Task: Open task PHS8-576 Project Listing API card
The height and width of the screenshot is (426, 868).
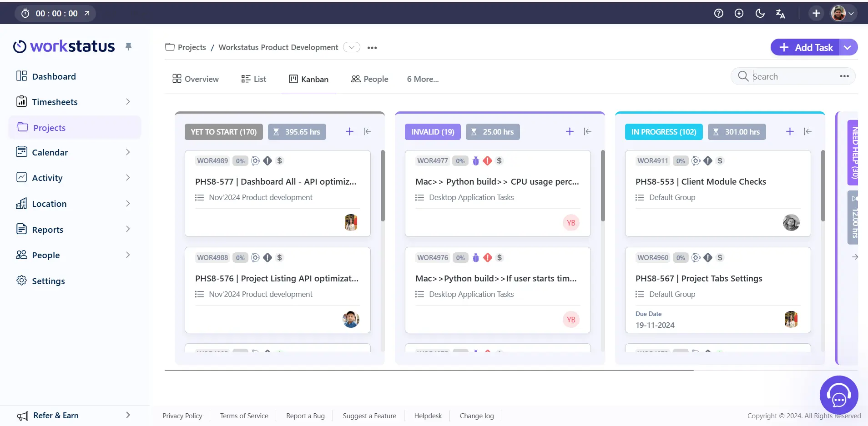Action: [278, 290]
